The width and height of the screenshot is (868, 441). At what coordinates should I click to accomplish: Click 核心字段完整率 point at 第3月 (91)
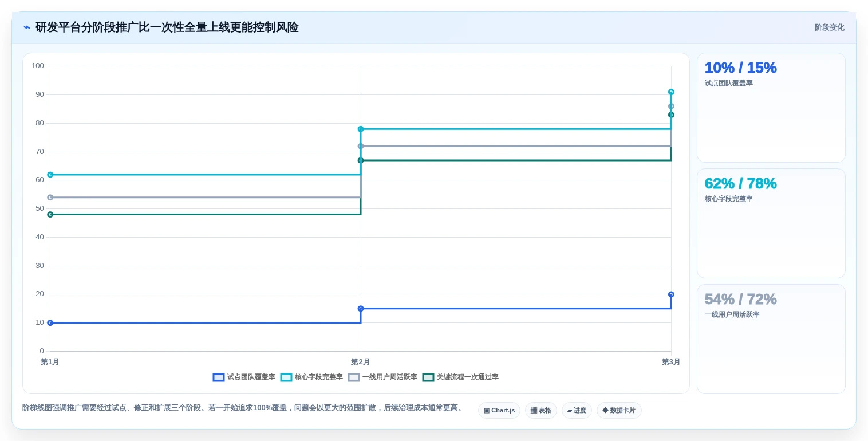click(671, 92)
